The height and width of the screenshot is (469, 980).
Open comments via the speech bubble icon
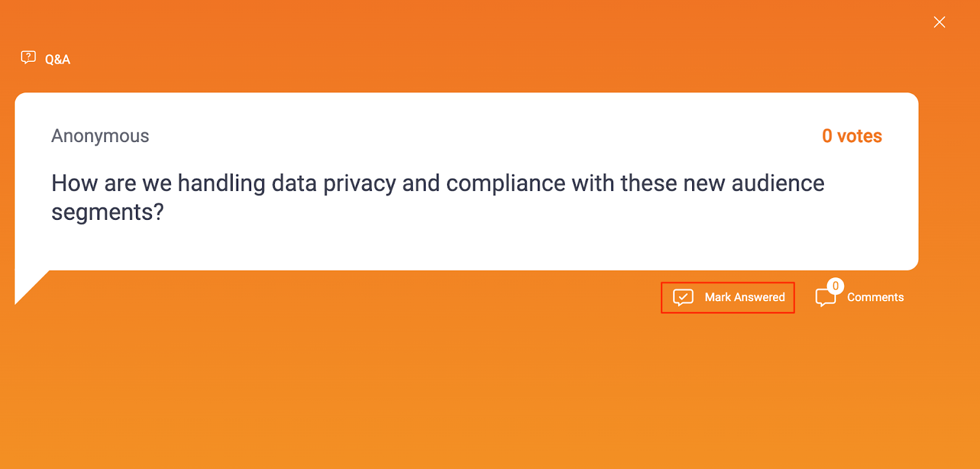click(x=824, y=298)
